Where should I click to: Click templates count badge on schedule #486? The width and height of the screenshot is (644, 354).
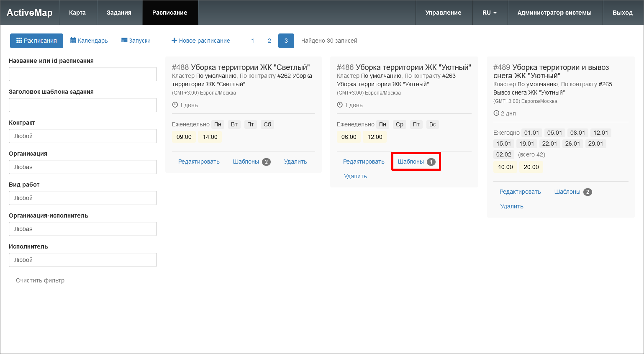pos(431,162)
